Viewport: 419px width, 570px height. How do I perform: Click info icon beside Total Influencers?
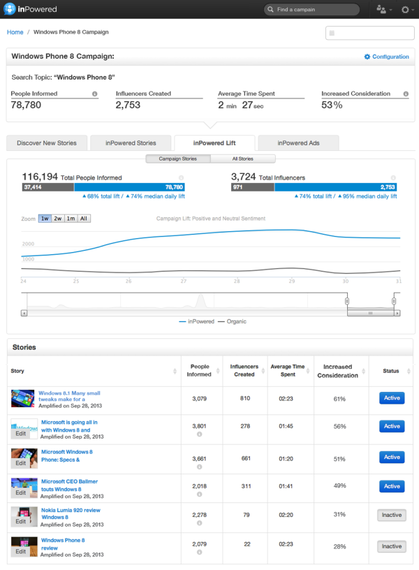coord(393,178)
